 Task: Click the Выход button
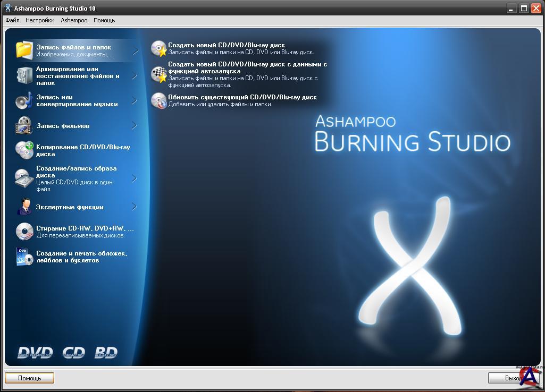point(514,378)
